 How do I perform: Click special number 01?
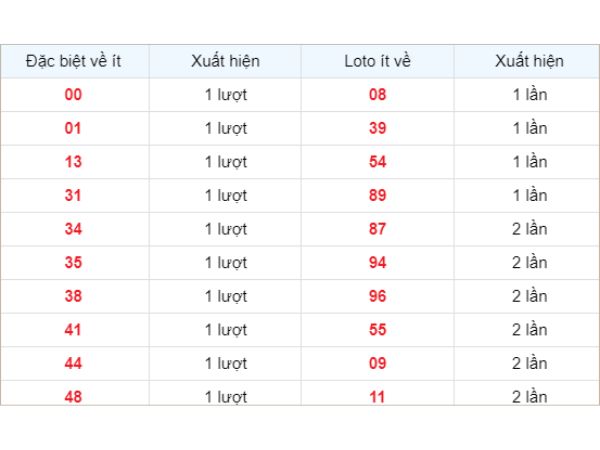(74, 128)
